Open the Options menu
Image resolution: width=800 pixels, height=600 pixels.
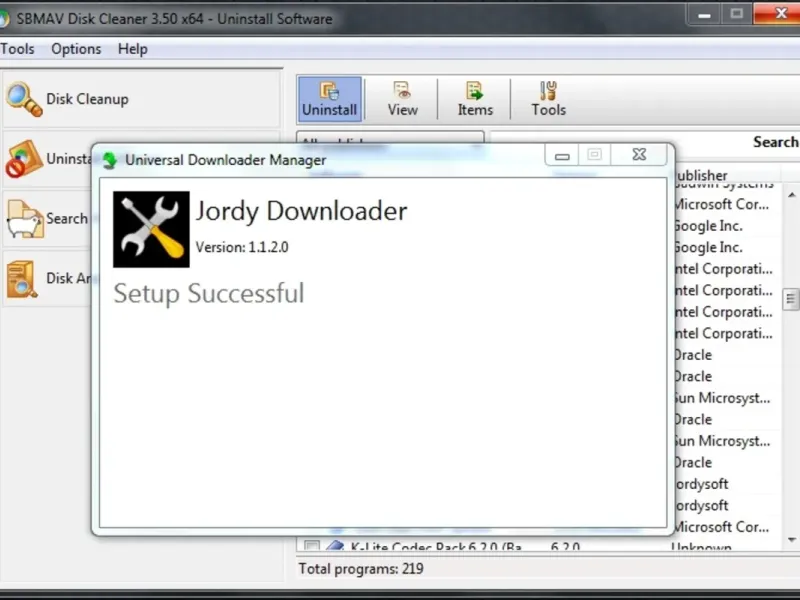click(x=76, y=49)
